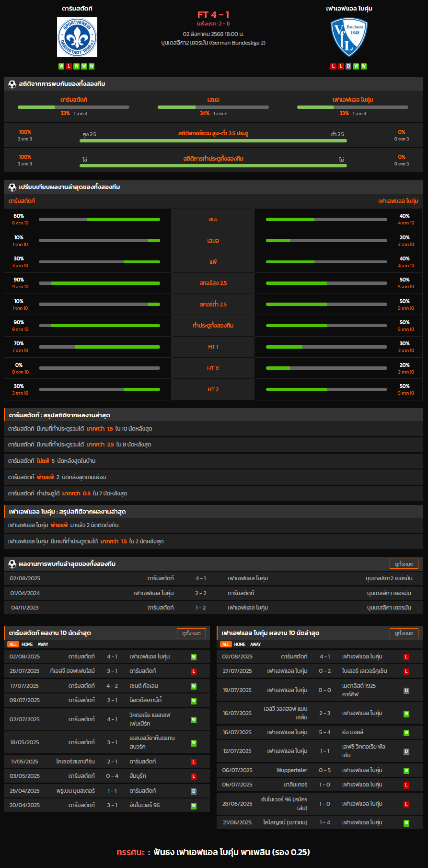428x868 pixels.
Task: Click 01/04/2024 head-to-head row score 2 - 2
Action: click(x=201, y=593)
